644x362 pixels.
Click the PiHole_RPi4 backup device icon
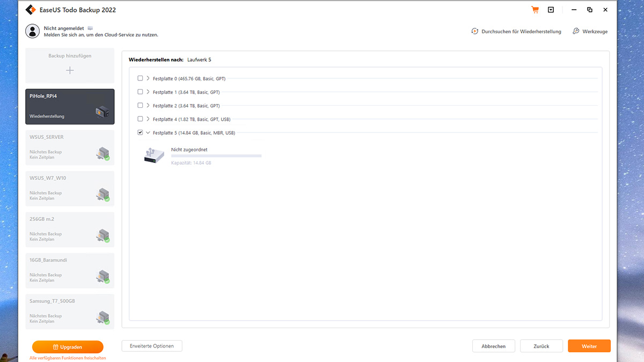point(103,113)
